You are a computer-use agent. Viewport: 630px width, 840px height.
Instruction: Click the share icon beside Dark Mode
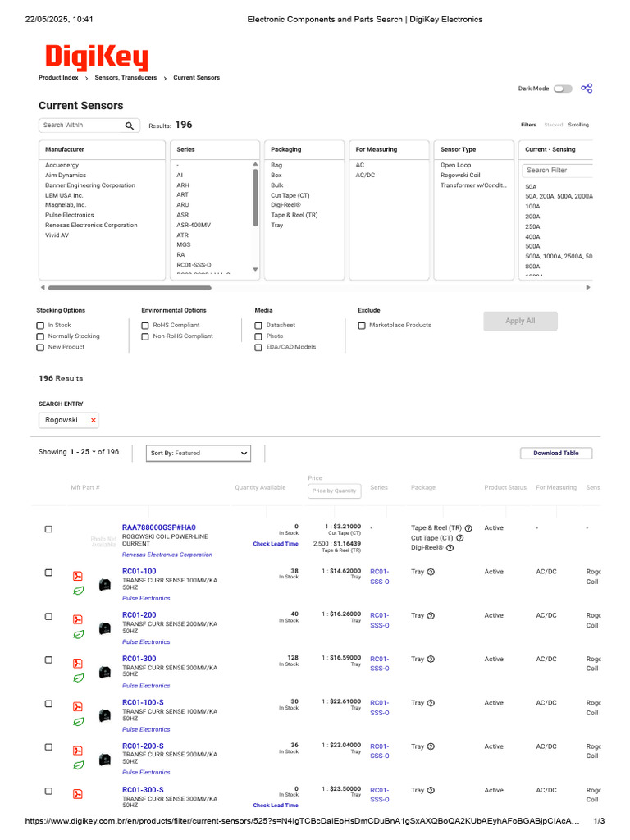[587, 89]
